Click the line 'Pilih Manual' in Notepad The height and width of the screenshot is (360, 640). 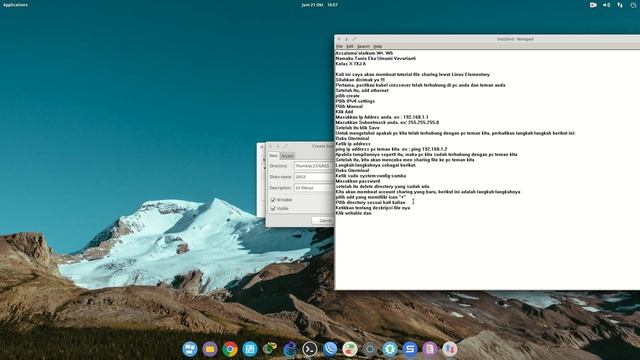[349, 107]
